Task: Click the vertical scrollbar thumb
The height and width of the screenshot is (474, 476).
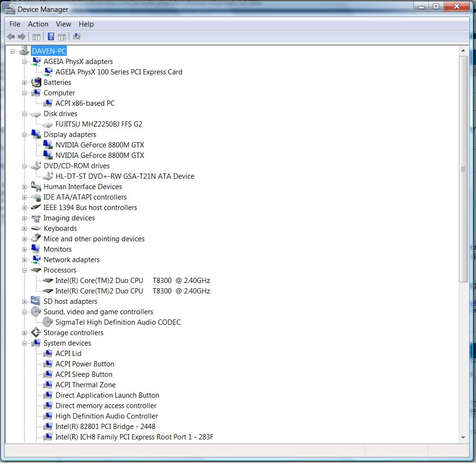Action: point(463,169)
